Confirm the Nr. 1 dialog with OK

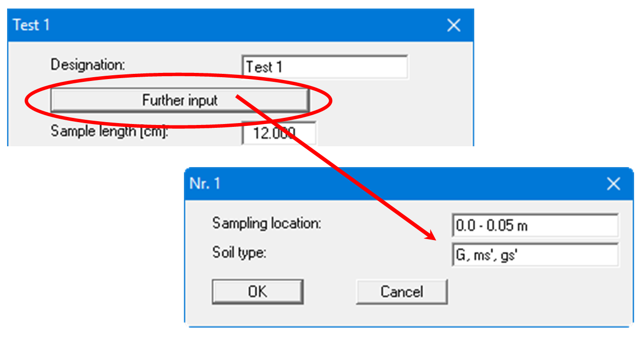point(257,292)
